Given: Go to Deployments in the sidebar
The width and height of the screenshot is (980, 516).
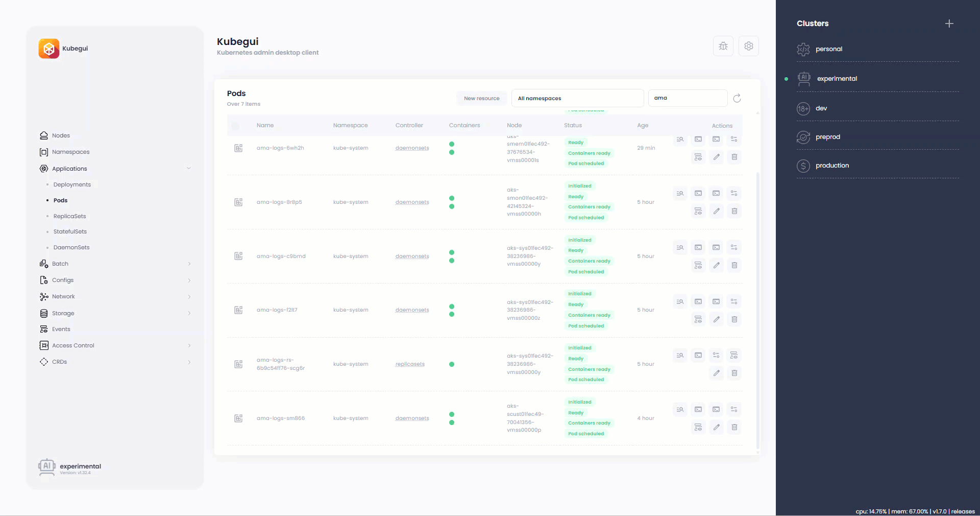Looking at the screenshot, I should point(72,184).
